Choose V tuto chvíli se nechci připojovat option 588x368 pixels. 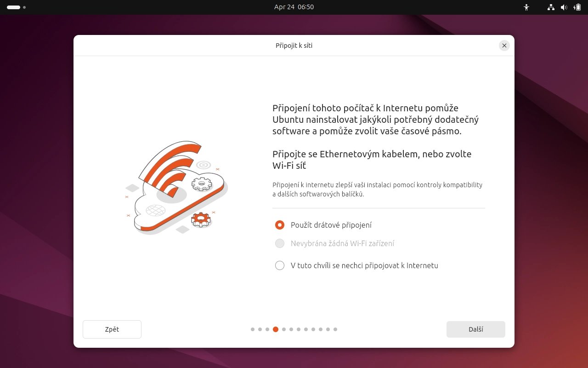point(356,265)
